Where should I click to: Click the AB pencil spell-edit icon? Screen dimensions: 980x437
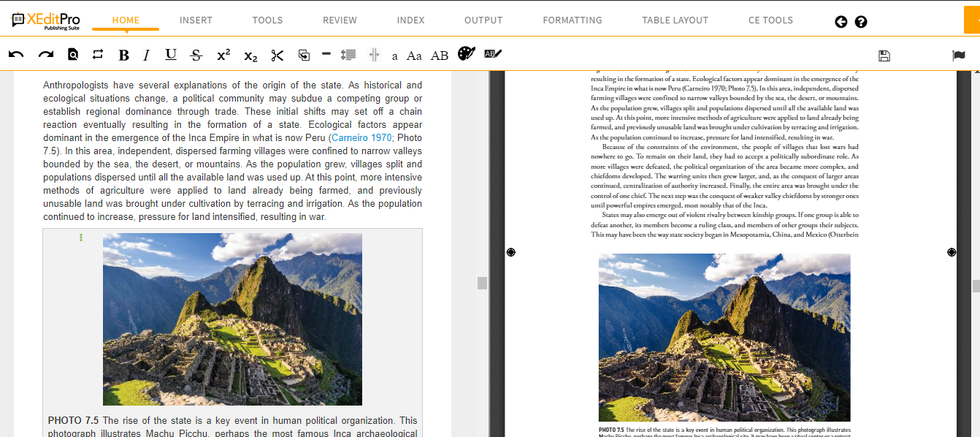(493, 54)
